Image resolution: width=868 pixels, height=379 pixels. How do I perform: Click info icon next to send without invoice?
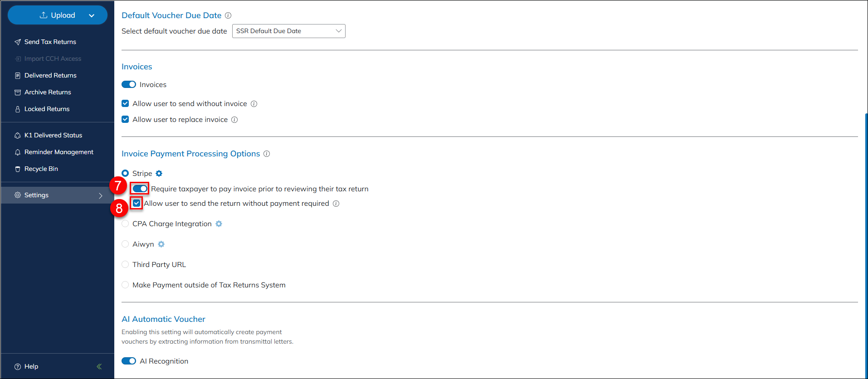click(x=254, y=104)
